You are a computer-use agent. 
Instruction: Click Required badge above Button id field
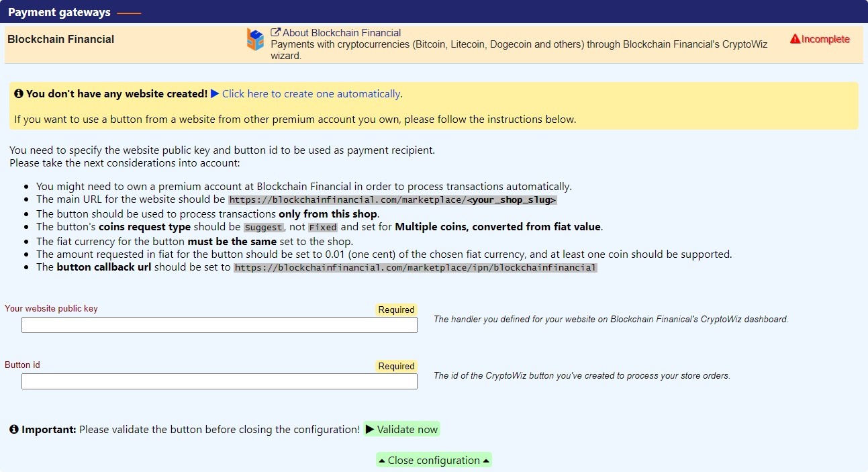click(x=396, y=366)
